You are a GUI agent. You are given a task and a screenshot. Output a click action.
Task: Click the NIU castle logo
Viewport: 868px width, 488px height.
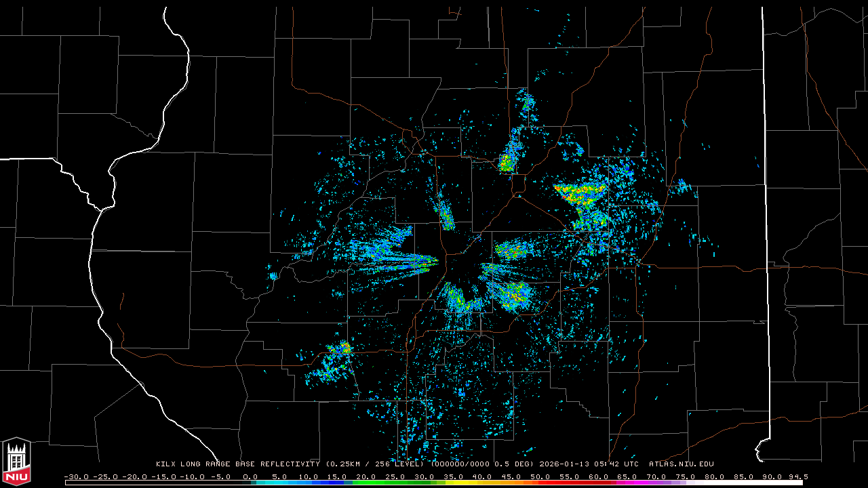tap(16, 462)
